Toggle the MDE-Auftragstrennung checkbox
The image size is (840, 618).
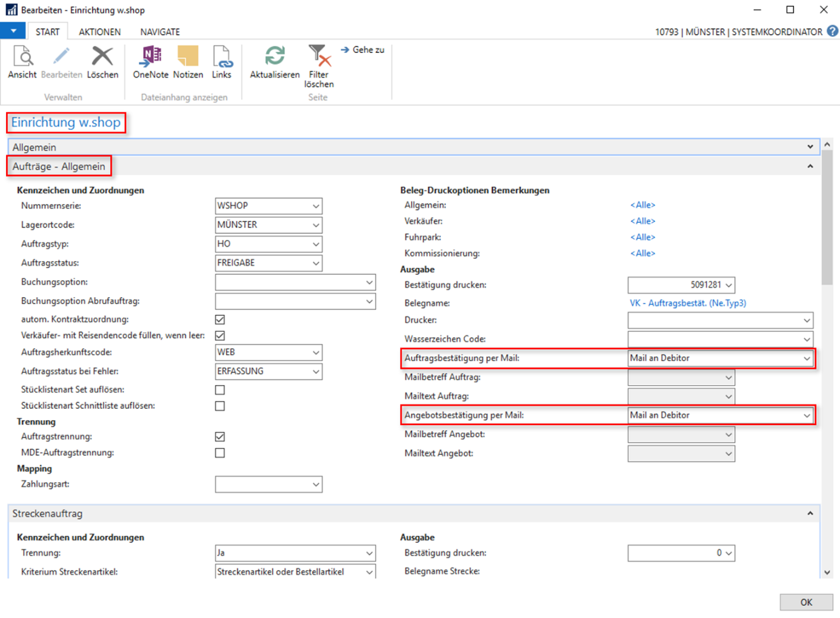click(220, 453)
